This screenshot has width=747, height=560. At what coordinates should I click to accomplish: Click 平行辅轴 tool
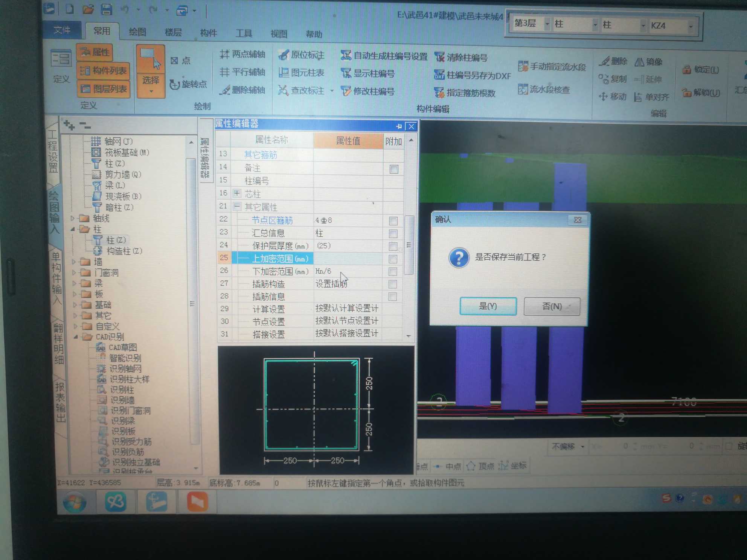242,72
